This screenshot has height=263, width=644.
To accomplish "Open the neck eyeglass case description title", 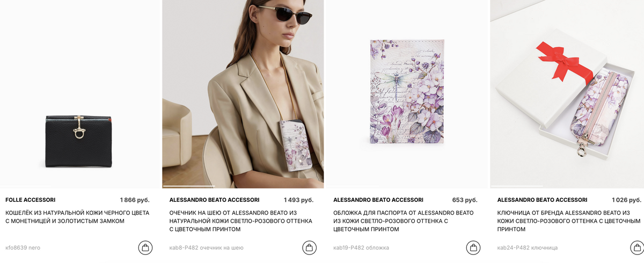I will point(241,221).
